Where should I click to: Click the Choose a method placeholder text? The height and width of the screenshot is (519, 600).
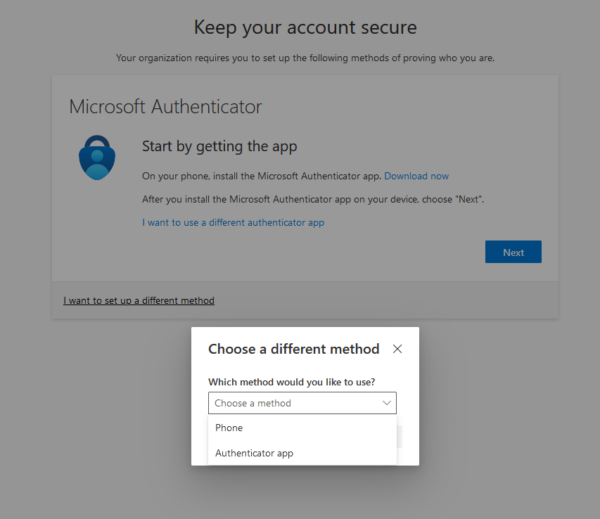click(253, 403)
